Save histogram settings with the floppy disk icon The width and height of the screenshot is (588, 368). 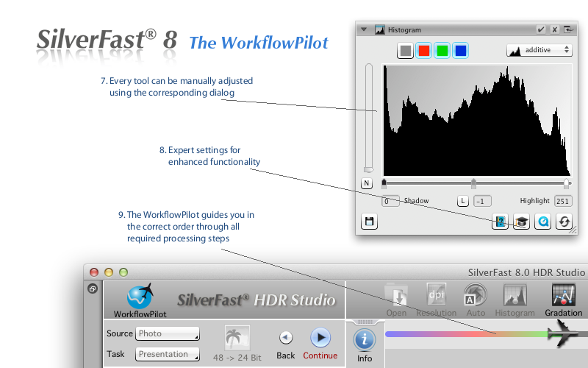point(370,222)
